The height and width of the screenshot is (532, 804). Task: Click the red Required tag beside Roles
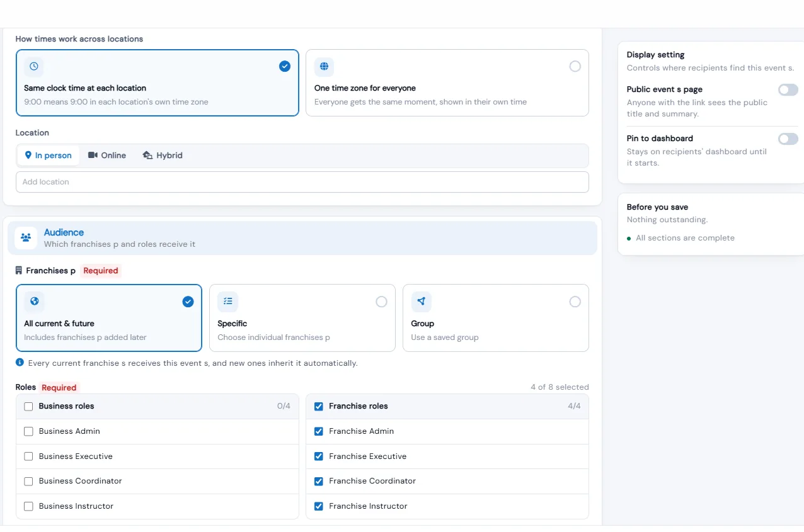(59, 388)
